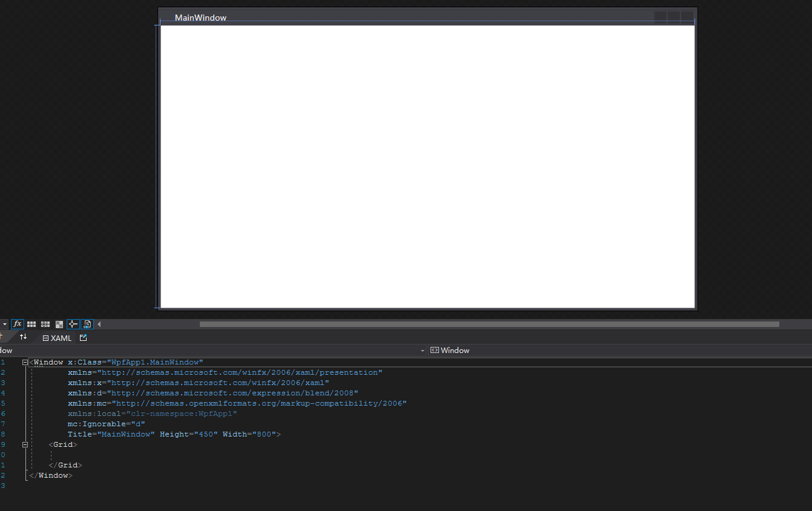Open the zoom level dropdown on the designer toolbar
Screen dimensions: 812x511
point(4,323)
